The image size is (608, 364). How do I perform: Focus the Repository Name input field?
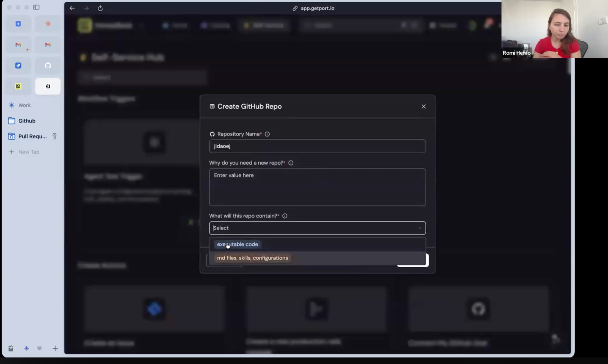point(317,146)
